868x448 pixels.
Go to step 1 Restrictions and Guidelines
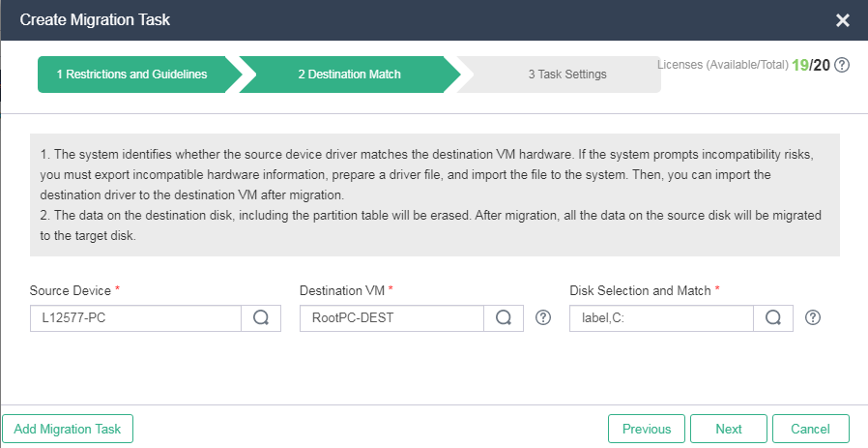click(130, 75)
